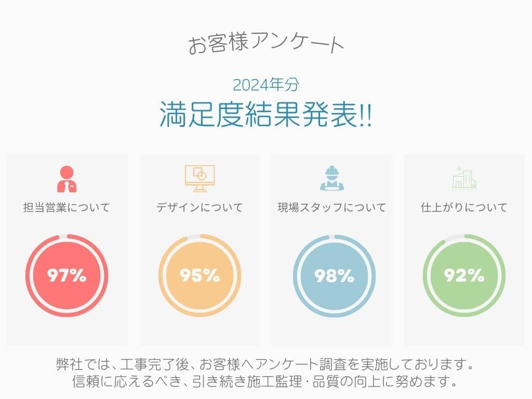The height and width of the screenshot is (399, 532).
Task: Click the 仕上がりについて label
Action: (464, 207)
